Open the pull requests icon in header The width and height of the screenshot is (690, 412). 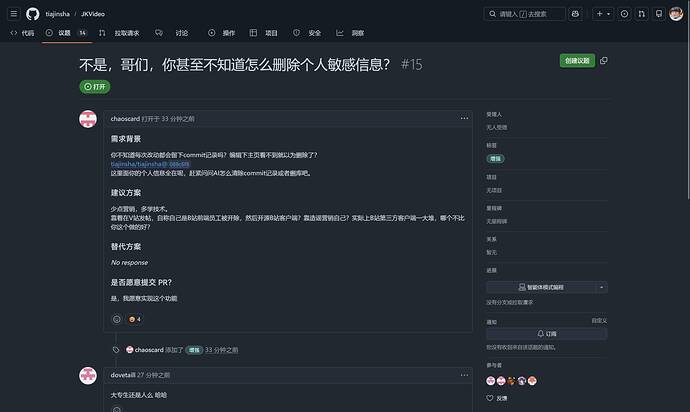click(x=642, y=14)
